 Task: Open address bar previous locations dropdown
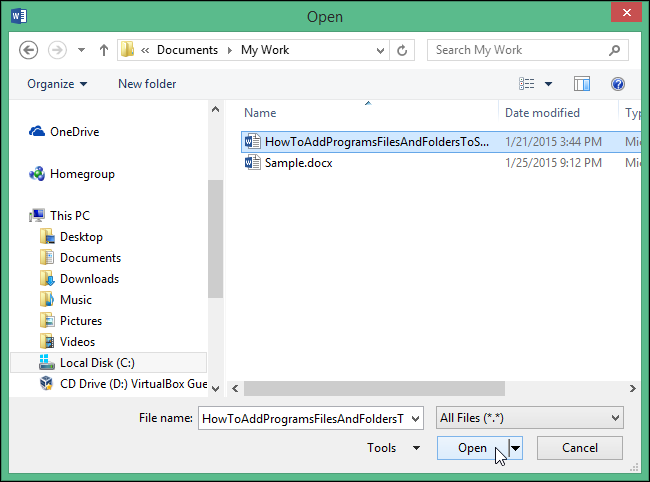pyautogui.click(x=380, y=51)
